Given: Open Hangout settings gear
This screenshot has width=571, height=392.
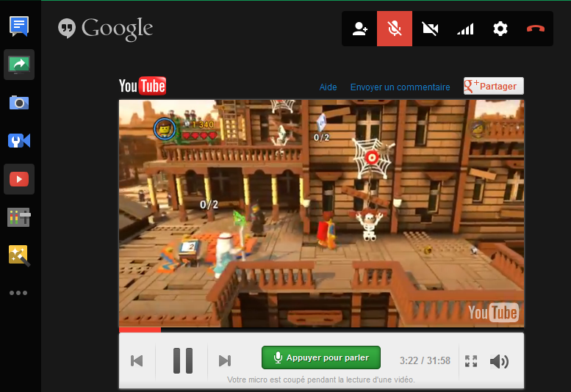Looking at the screenshot, I should tap(500, 29).
